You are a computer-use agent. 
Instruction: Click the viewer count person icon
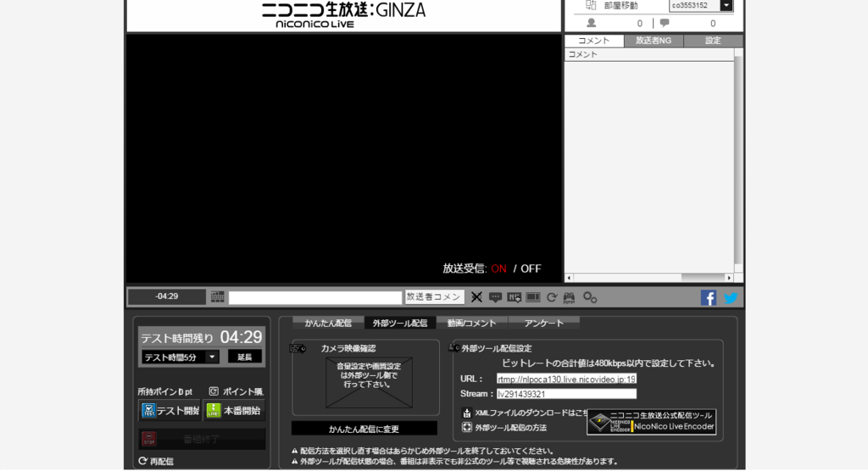591,23
